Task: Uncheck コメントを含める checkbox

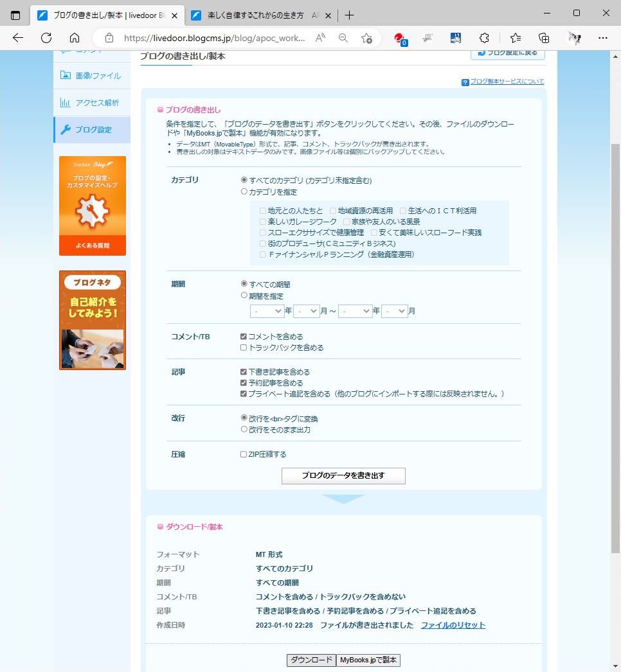Action: (x=243, y=337)
